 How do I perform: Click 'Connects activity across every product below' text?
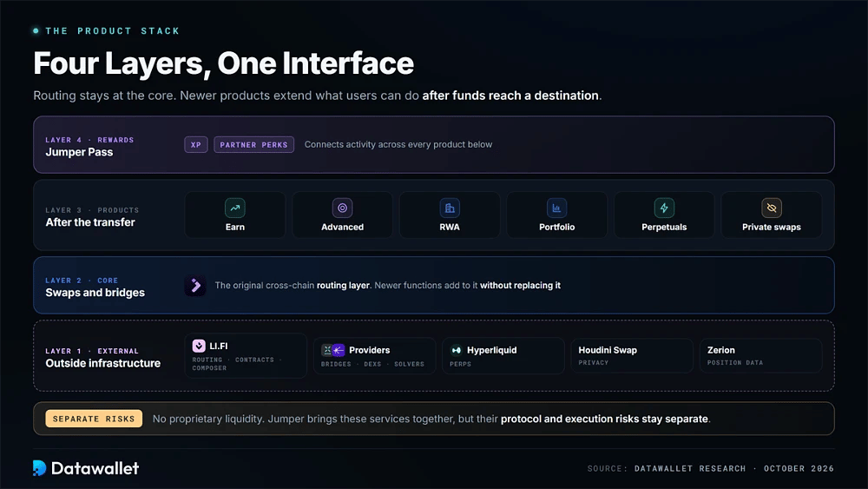[398, 144]
